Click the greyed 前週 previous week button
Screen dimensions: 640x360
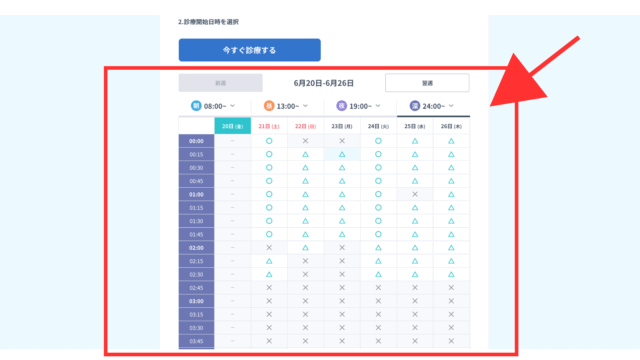[x=220, y=83]
